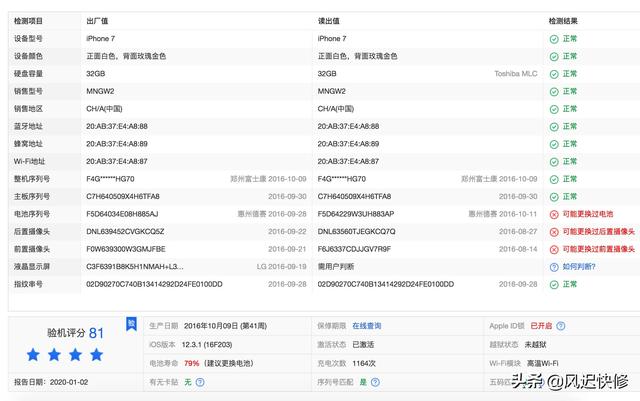Click read battery serial F5D64229W3UH883AP
This screenshot has width=640, height=401.
click(x=356, y=214)
